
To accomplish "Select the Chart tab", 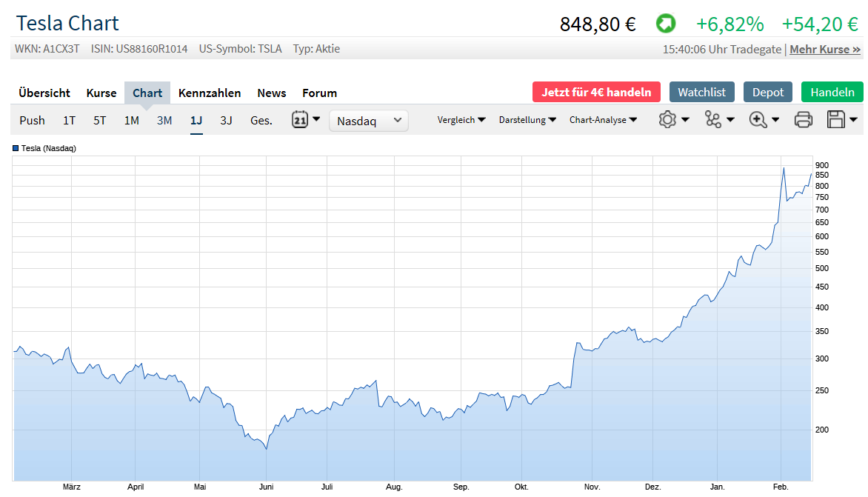I will [147, 93].
